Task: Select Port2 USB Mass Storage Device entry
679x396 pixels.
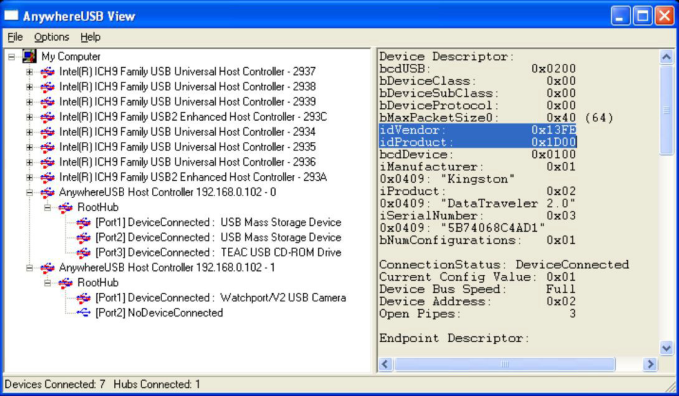Action: 218,237
